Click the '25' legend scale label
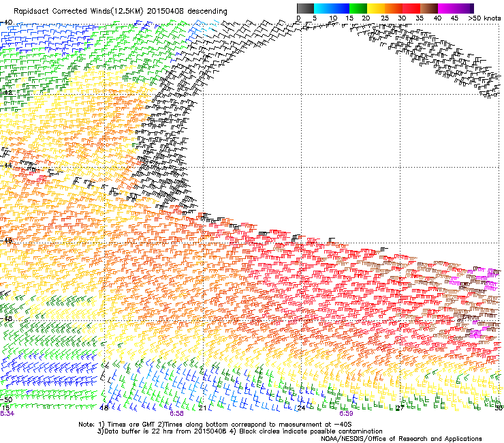504x443 pixels. click(x=384, y=18)
